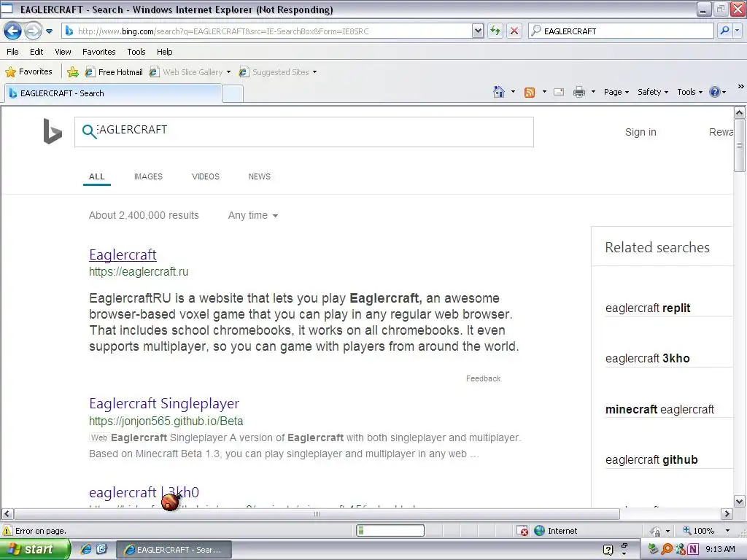Image resolution: width=747 pixels, height=560 pixels.
Task: Open the Help menu
Action: [x=164, y=52]
